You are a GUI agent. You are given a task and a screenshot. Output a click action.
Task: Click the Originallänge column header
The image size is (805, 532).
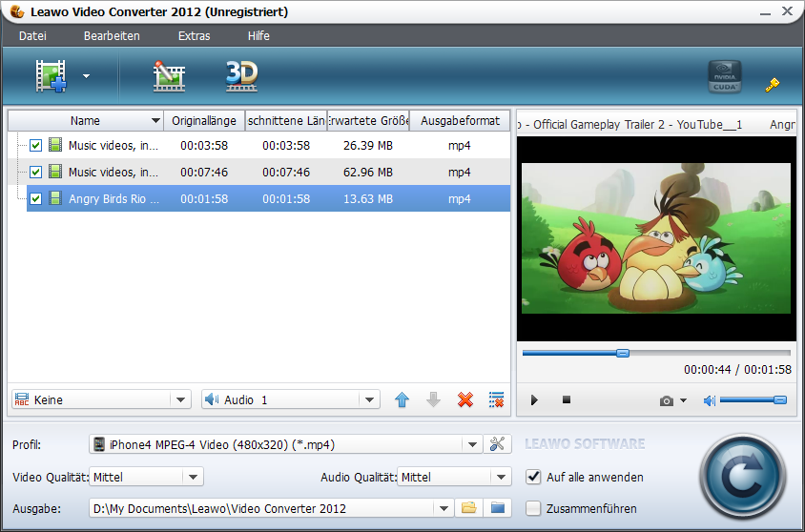204,120
